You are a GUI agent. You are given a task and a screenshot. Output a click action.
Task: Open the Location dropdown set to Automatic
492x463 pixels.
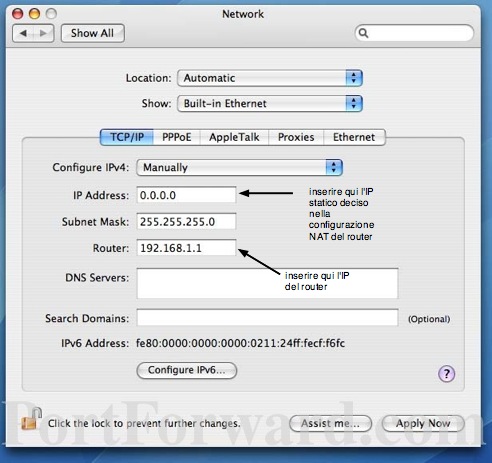click(x=270, y=78)
